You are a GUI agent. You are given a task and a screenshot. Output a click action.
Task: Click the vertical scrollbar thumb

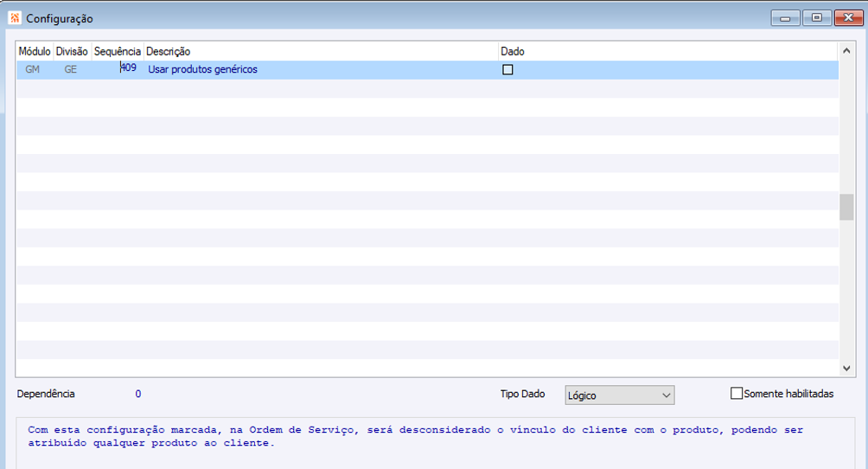[846, 208]
